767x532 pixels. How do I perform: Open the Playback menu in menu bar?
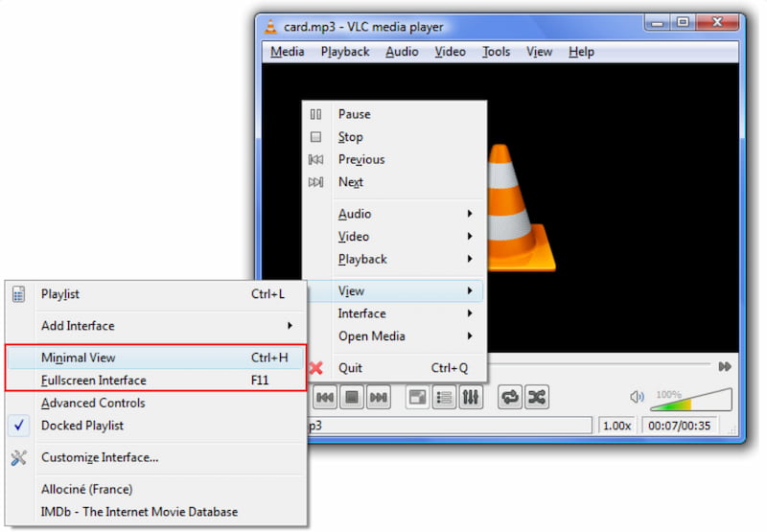tap(345, 52)
